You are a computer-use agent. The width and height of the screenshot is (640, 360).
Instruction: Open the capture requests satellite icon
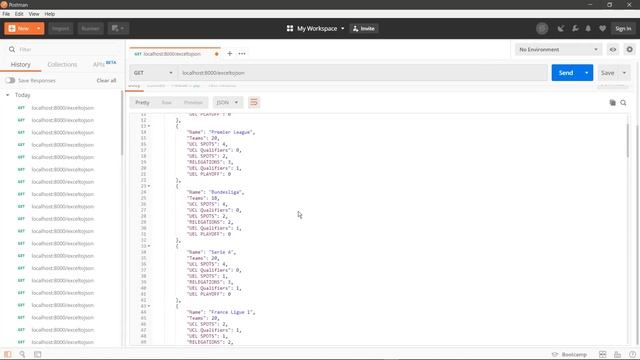point(561,29)
